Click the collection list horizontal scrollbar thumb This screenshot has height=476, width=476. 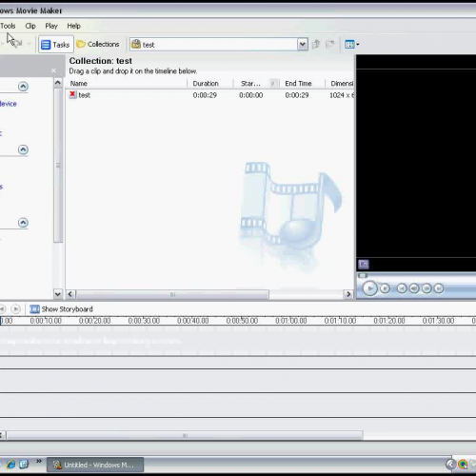172,294
